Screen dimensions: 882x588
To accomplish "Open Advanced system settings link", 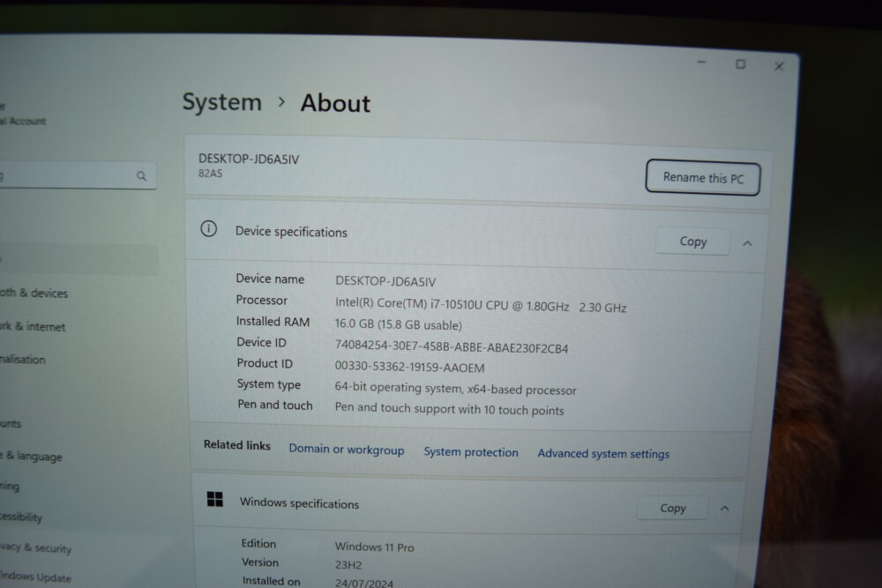I will point(603,454).
